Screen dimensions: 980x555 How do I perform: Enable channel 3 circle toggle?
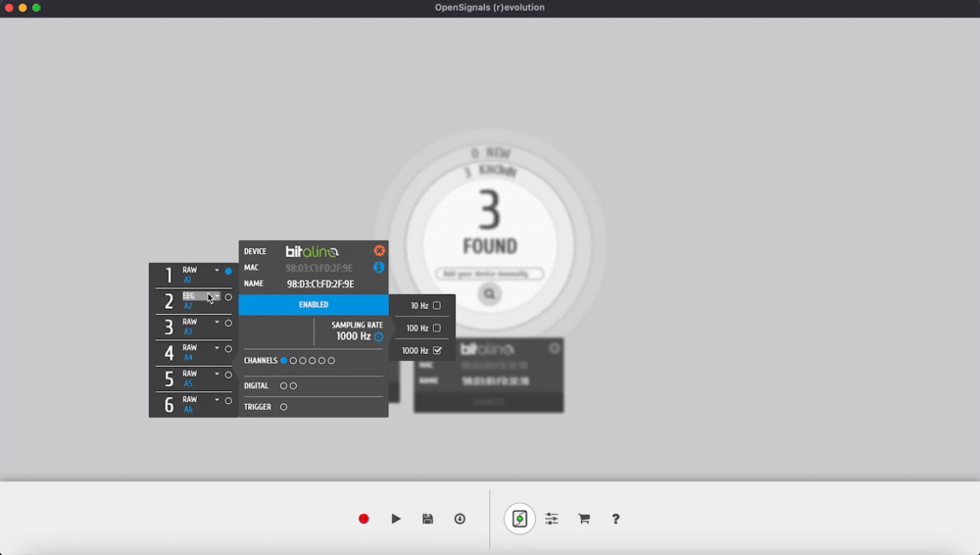click(x=228, y=324)
